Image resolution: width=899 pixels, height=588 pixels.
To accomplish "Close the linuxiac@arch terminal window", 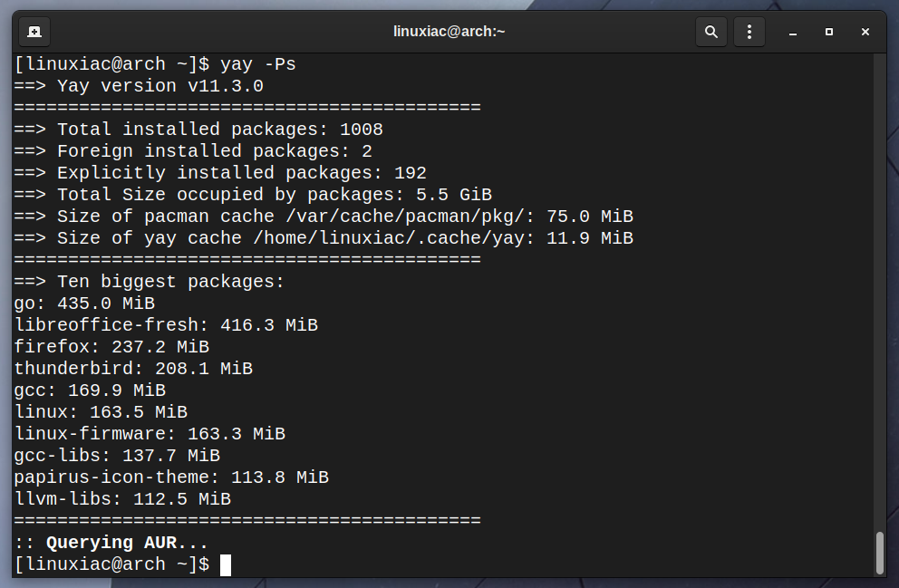I will [865, 32].
